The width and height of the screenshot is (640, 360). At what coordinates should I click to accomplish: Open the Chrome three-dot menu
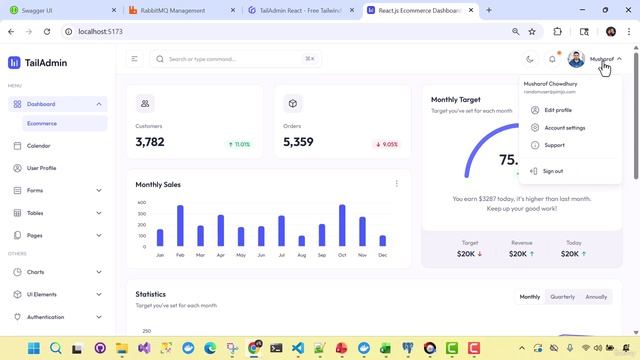(629, 31)
